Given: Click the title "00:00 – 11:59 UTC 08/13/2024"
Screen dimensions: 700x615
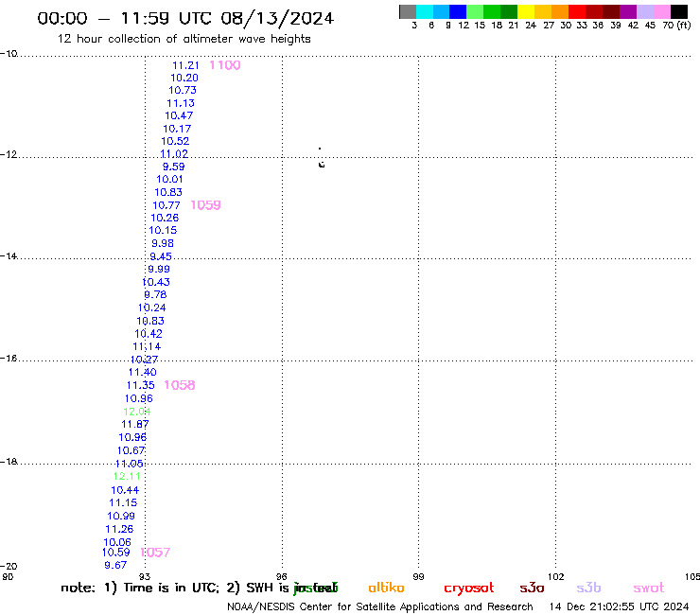Looking at the screenshot, I should 185,18.
